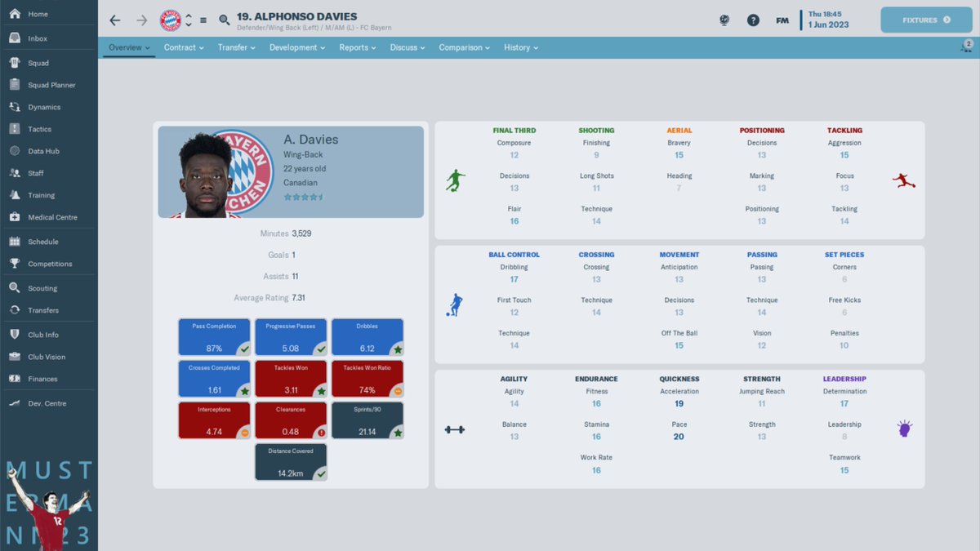Expand the Transfer dropdown menu
980x551 pixels.
pyautogui.click(x=237, y=47)
